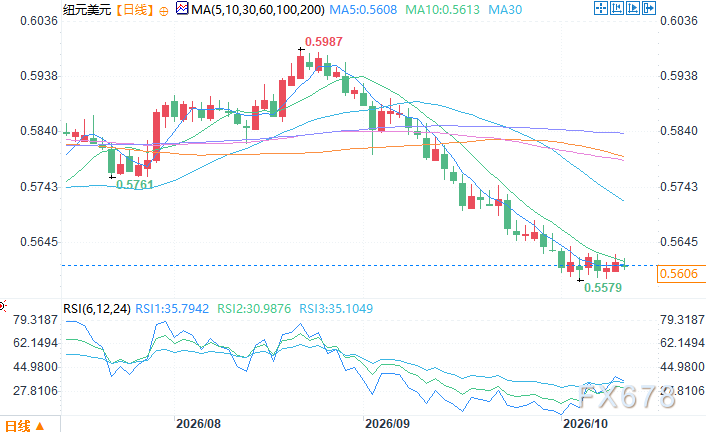
Task: Click the candlestick at the 0.5987 peak
Action: click(300, 67)
